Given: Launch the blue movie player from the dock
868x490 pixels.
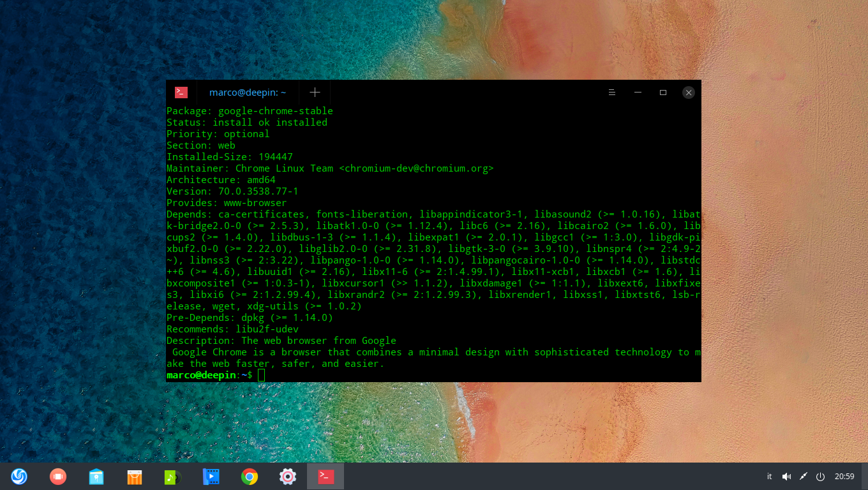Looking at the screenshot, I should point(211,476).
